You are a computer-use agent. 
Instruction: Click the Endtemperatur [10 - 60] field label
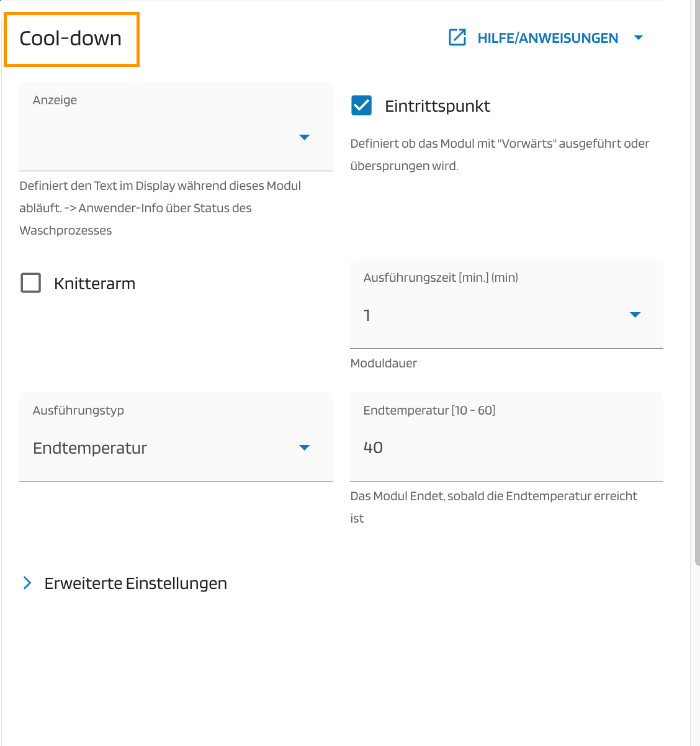pyautogui.click(x=429, y=411)
